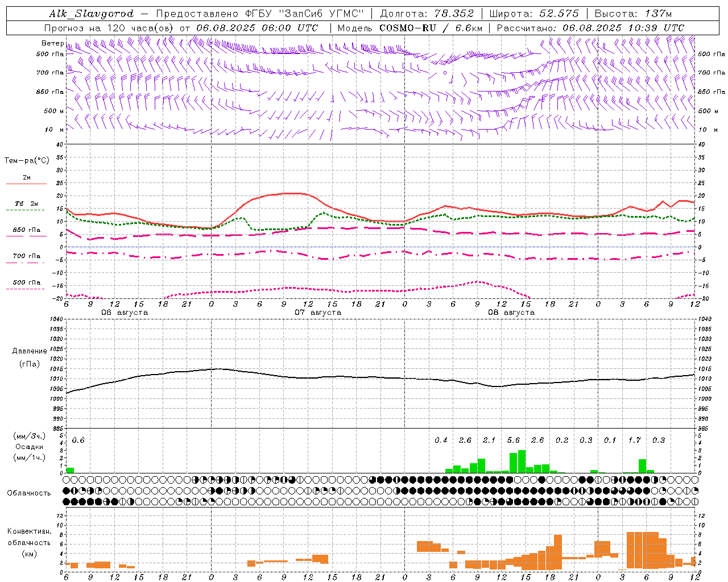
Task: Click the 0.4 precipitation value
Action: [441, 440]
